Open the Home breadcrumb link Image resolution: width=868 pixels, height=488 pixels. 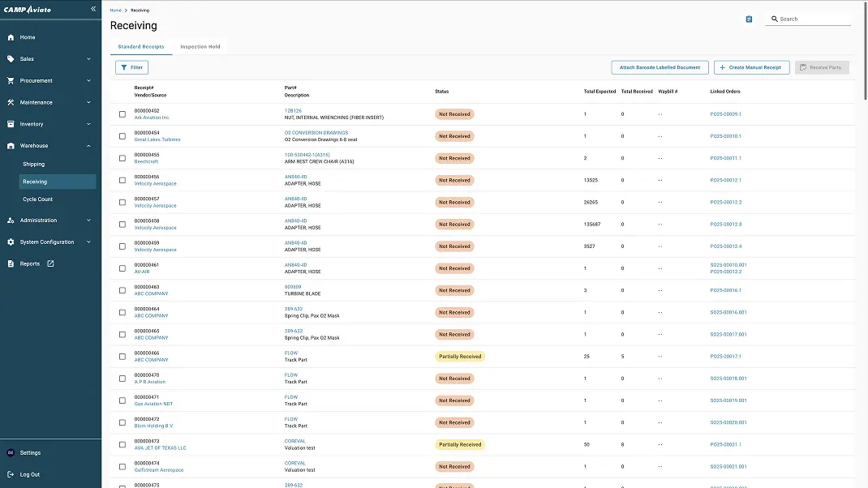pos(115,10)
